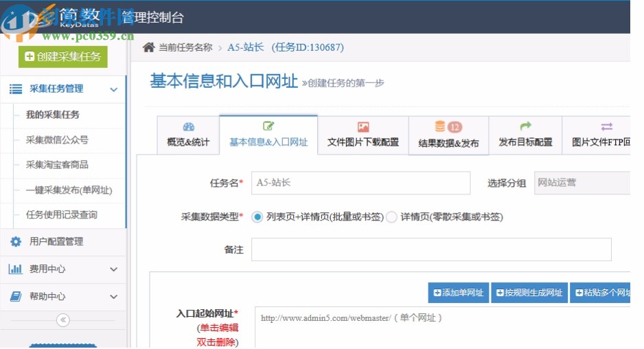This screenshot has height=349, width=644.
Task: Click the 当前任务名称 breadcrumb text
Action: 185,47
